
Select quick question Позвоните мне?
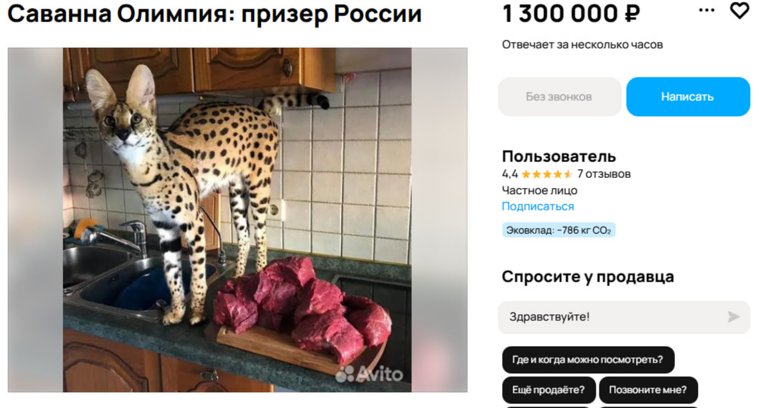point(648,390)
